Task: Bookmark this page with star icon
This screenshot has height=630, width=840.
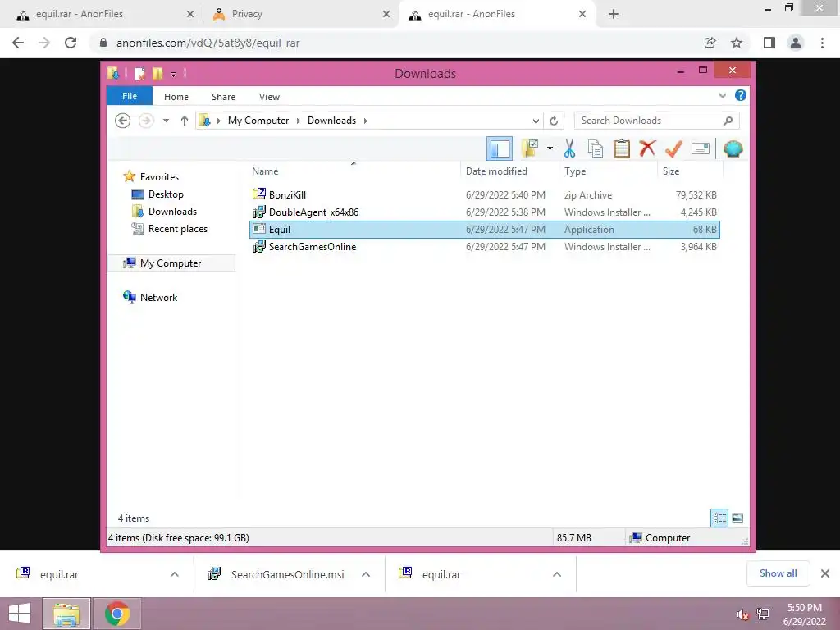Action: click(x=737, y=43)
